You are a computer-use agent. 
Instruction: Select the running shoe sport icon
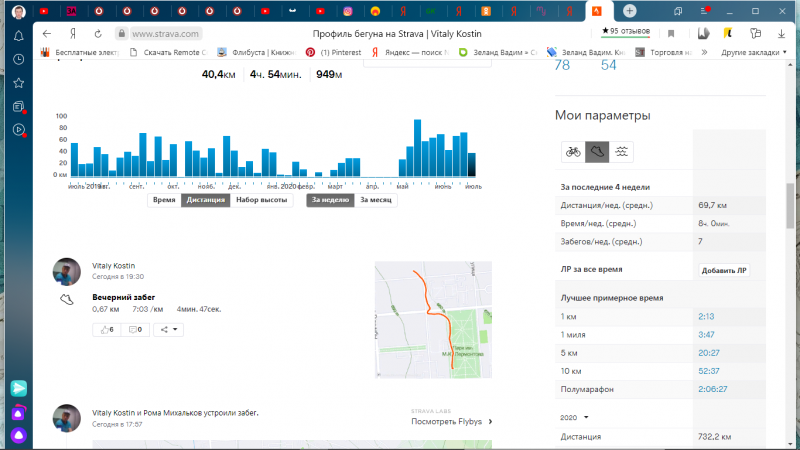point(597,152)
